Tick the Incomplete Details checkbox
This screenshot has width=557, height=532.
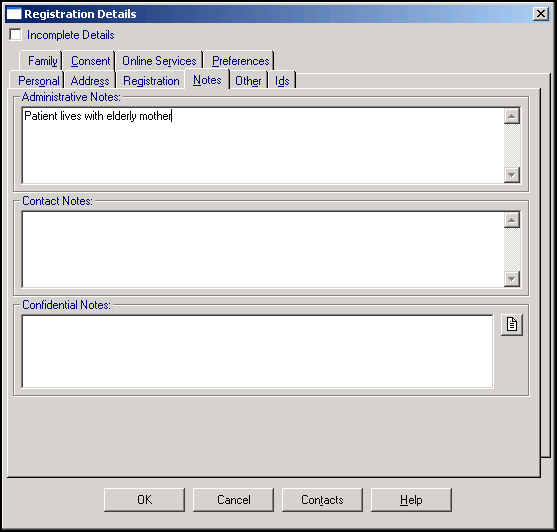tap(15, 35)
